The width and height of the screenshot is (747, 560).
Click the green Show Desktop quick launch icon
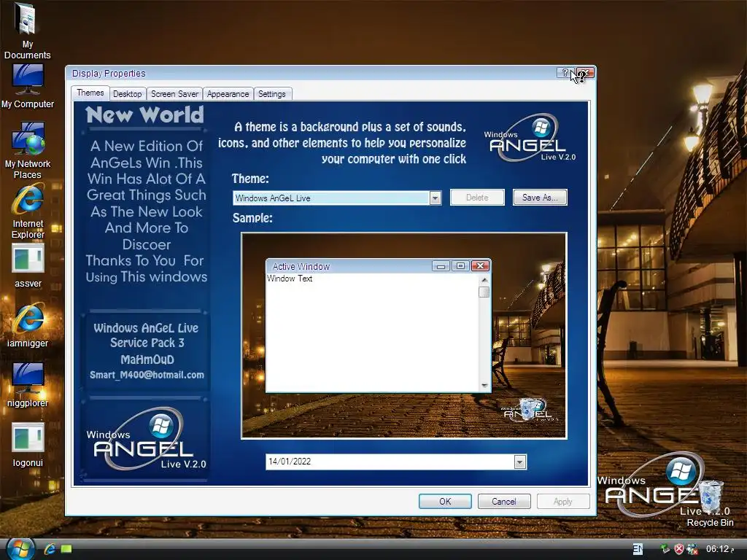(x=66, y=549)
